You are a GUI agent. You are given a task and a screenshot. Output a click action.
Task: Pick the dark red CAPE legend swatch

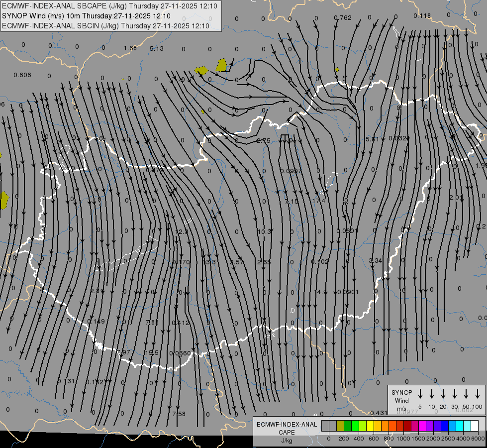click(407, 426)
